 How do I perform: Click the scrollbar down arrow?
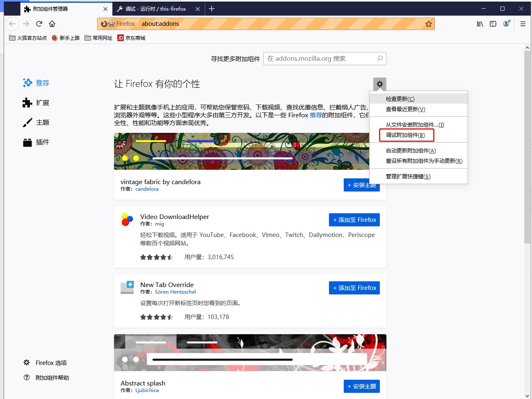(527, 396)
